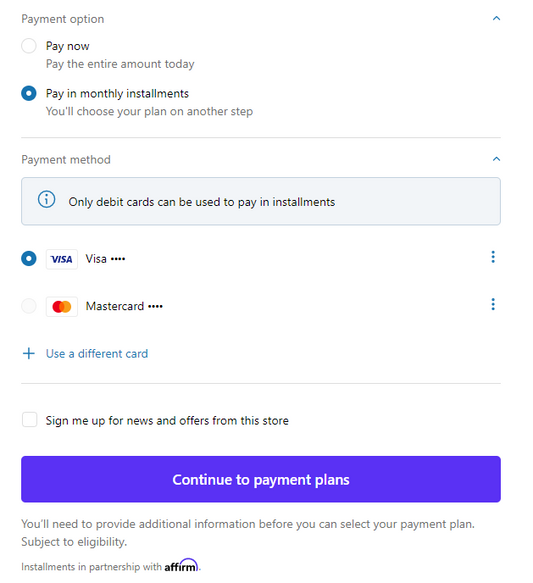Viewport: 533px width, 583px height.
Task: Click the Payment method heading
Action: pos(66,160)
